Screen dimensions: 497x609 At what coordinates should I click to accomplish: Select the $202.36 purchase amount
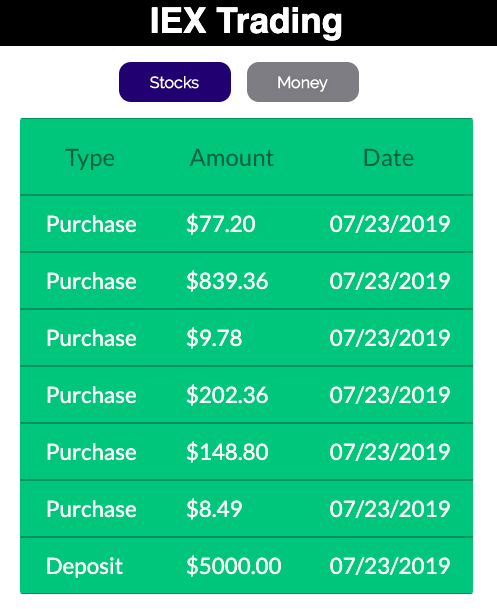click(227, 395)
